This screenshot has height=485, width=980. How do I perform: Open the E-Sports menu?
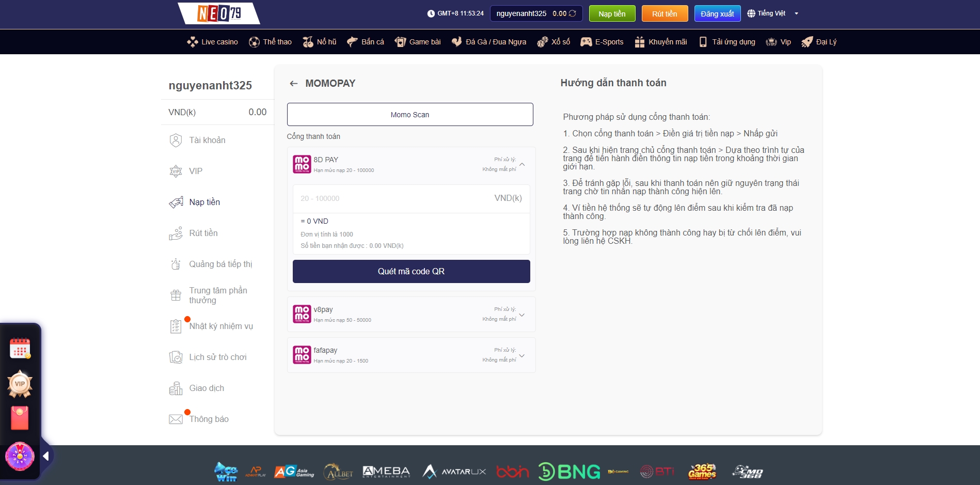click(602, 42)
